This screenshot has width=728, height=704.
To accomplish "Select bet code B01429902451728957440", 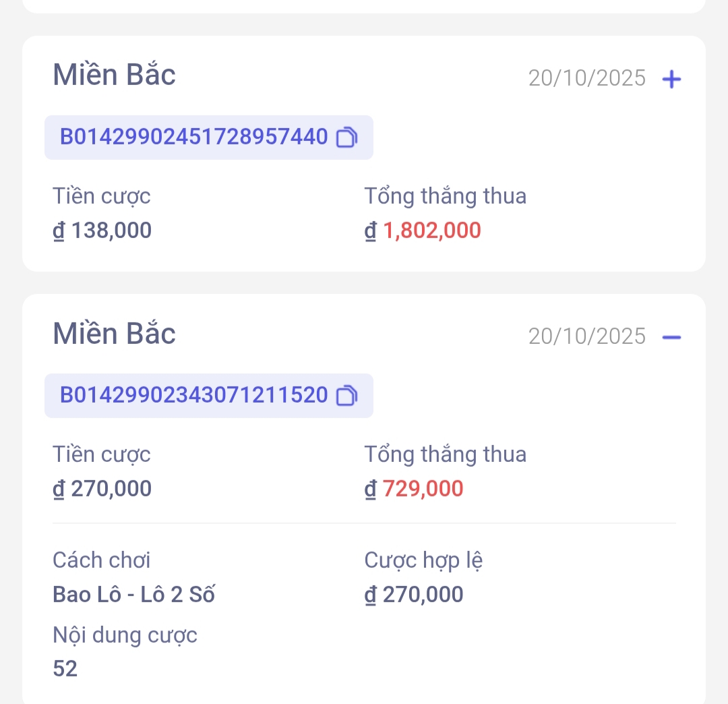I will (x=194, y=138).
